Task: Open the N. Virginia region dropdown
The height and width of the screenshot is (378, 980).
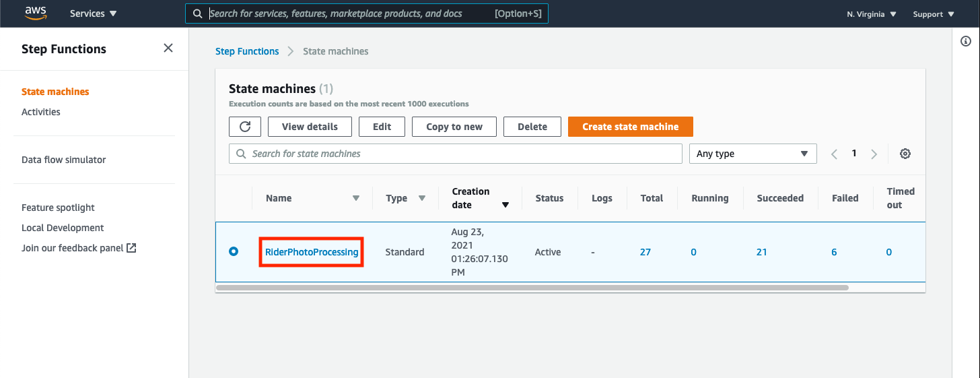Action: coord(872,14)
